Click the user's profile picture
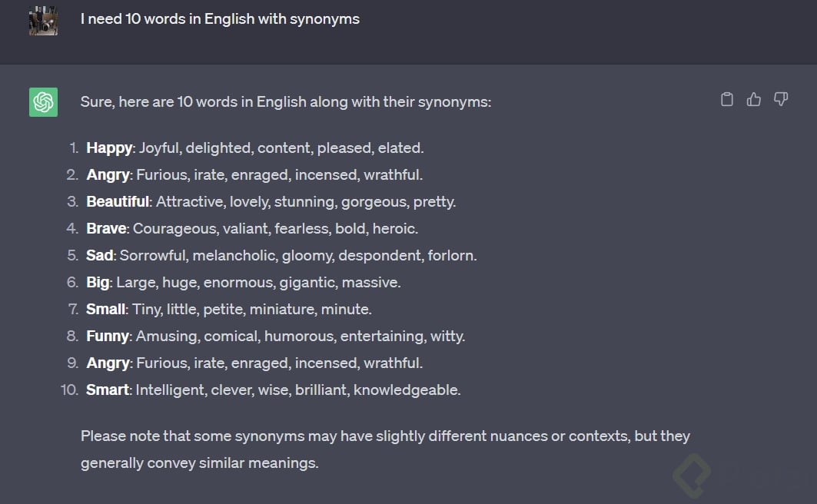Image resolution: width=817 pixels, height=504 pixels. coord(44,21)
